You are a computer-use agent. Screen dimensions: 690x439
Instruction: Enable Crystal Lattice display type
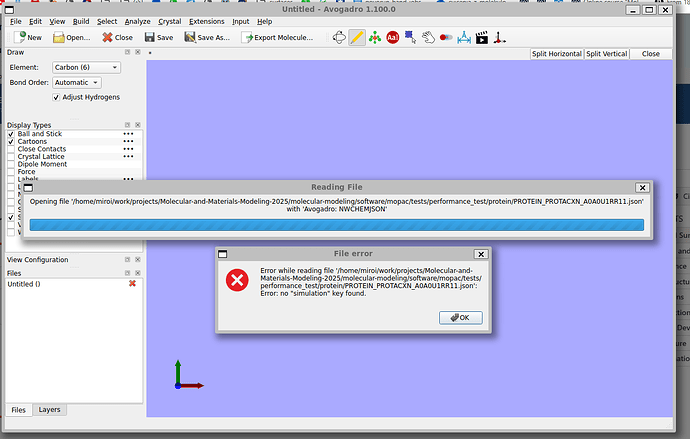coord(11,157)
